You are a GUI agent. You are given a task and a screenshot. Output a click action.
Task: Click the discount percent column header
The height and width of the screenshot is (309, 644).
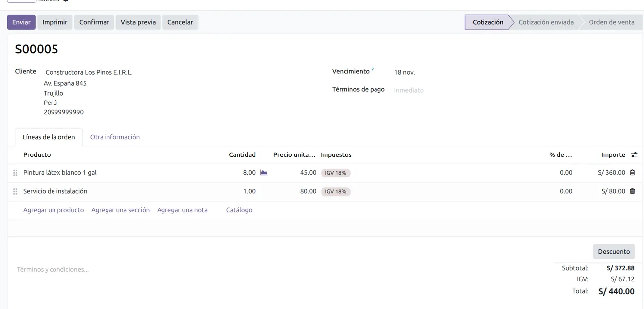point(561,155)
